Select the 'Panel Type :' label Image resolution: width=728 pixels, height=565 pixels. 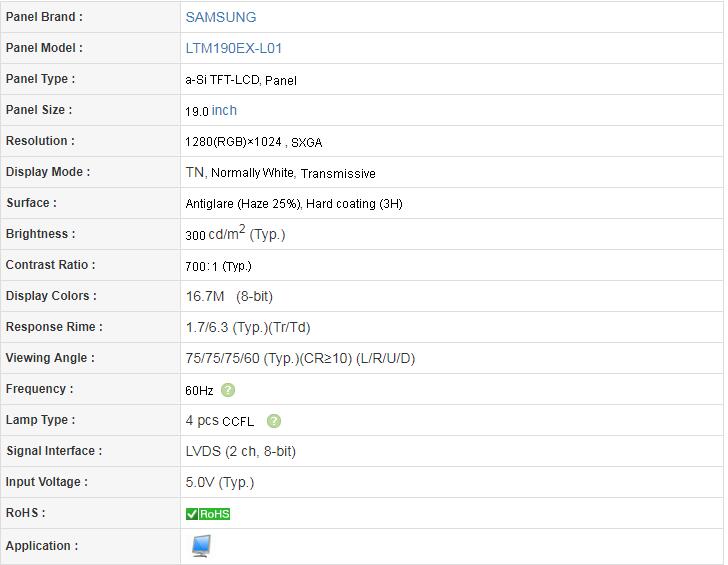tap(40, 79)
